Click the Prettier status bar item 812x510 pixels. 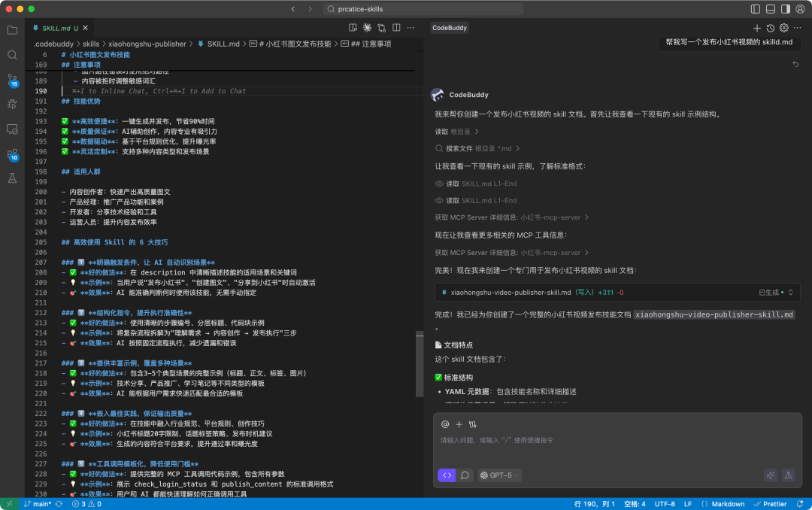tap(770, 504)
